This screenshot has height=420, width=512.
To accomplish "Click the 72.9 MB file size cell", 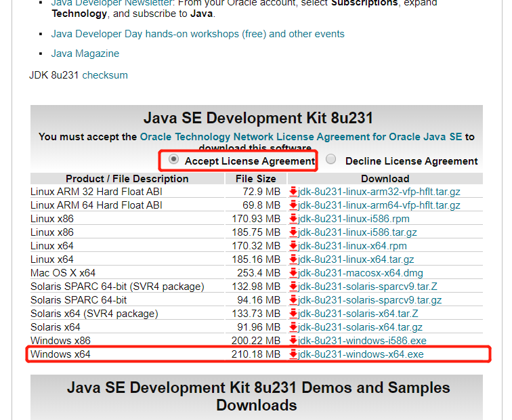I will (256, 192).
